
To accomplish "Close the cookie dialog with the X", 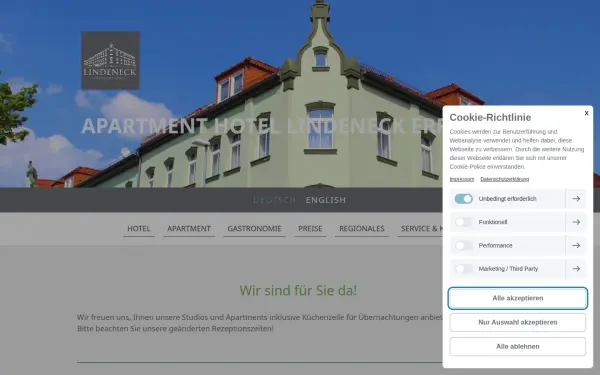I will (x=586, y=113).
